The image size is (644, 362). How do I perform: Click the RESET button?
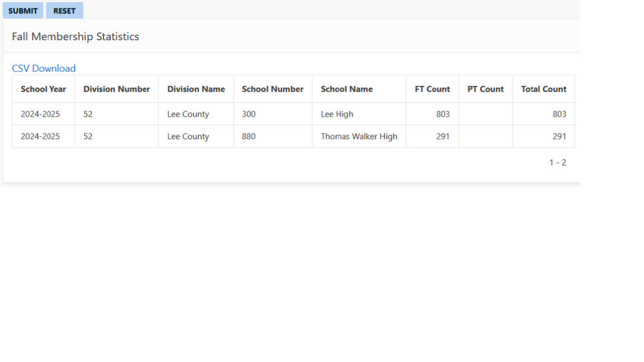pyautogui.click(x=64, y=11)
